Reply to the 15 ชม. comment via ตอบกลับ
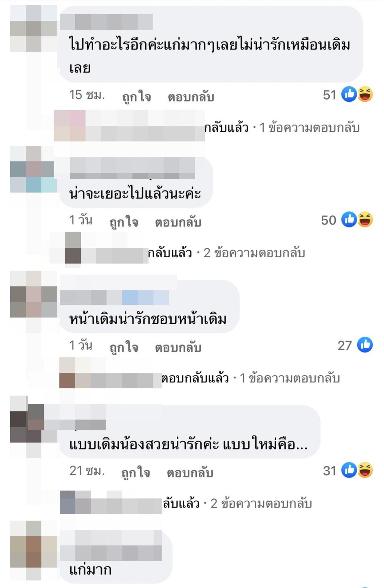The width and height of the screenshot is (384, 588). pos(191,97)
